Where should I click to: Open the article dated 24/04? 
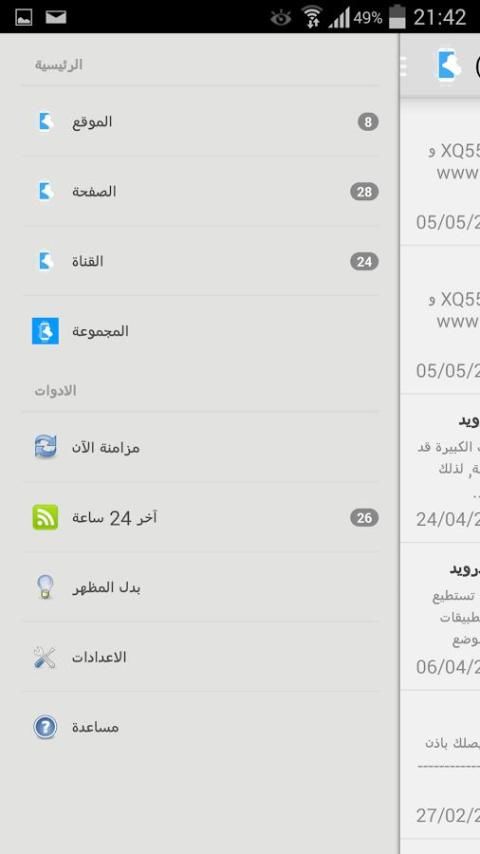tap(440, 468)
